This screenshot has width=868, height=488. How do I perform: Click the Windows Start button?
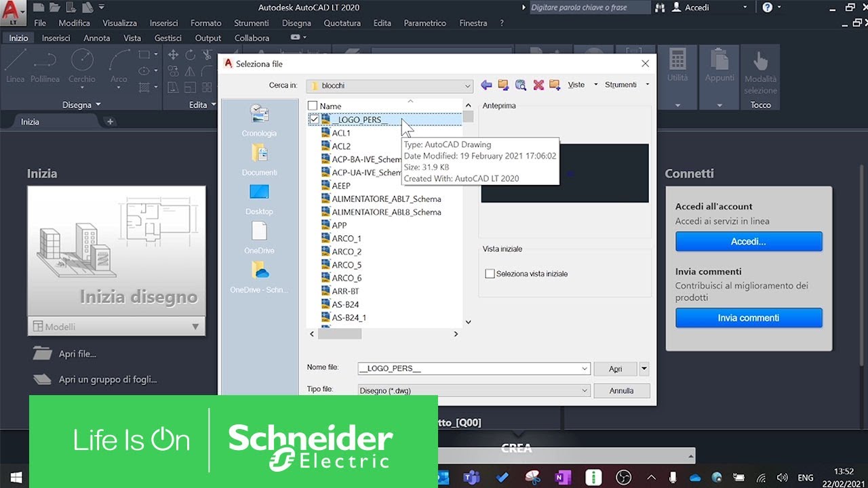pyautogui.click(x=15, y=477)
